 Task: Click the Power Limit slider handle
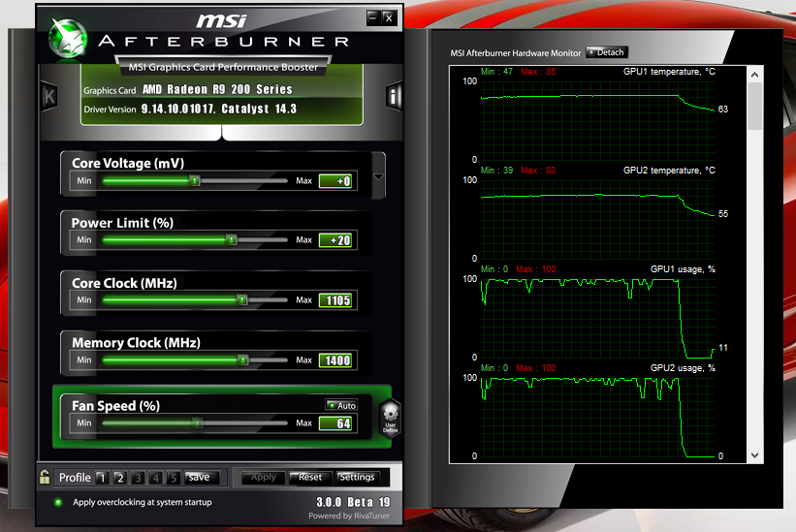231,240
